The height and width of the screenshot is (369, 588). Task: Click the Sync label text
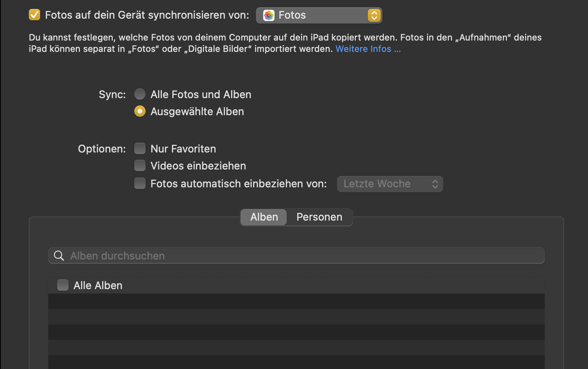[112, 94]
